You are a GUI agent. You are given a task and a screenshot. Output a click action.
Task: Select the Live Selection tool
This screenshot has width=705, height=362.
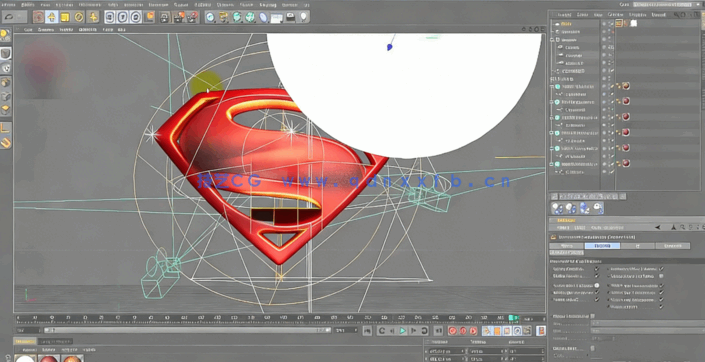tap(38, 17)
